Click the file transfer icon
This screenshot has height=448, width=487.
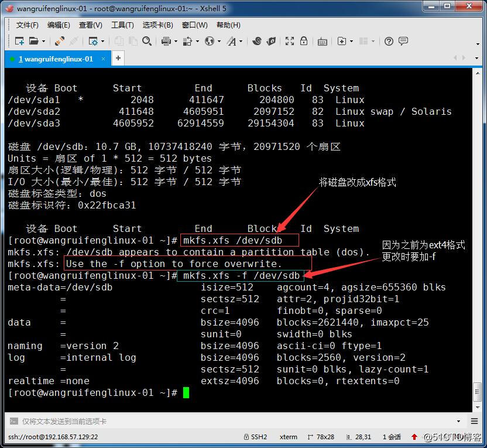[187, 41]
